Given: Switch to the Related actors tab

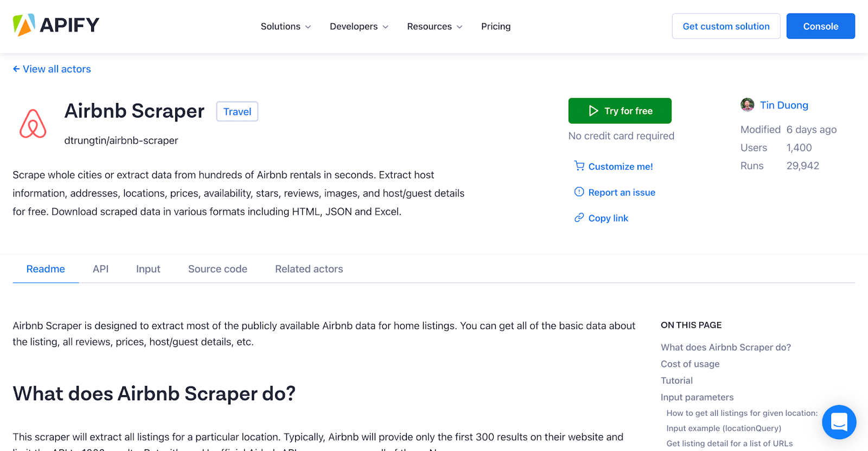Looking at the screenshot, I should point(309,269).
